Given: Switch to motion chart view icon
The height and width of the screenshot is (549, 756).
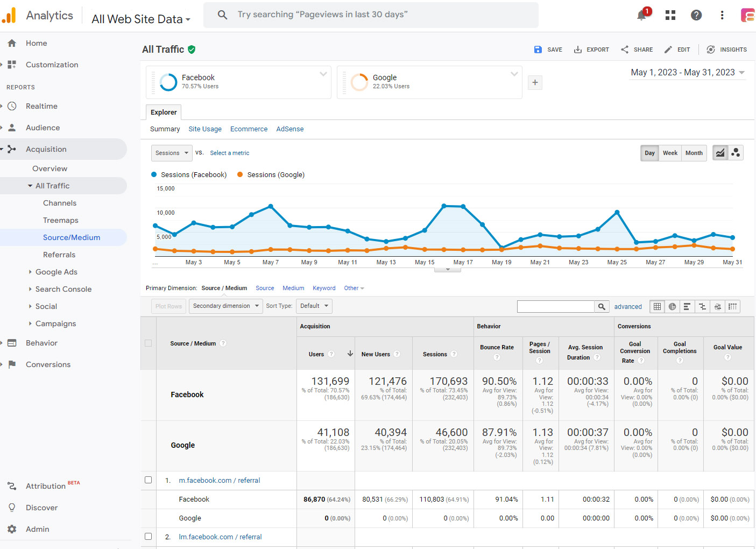Looking at the screenshot, I should (x=736, y=153).
